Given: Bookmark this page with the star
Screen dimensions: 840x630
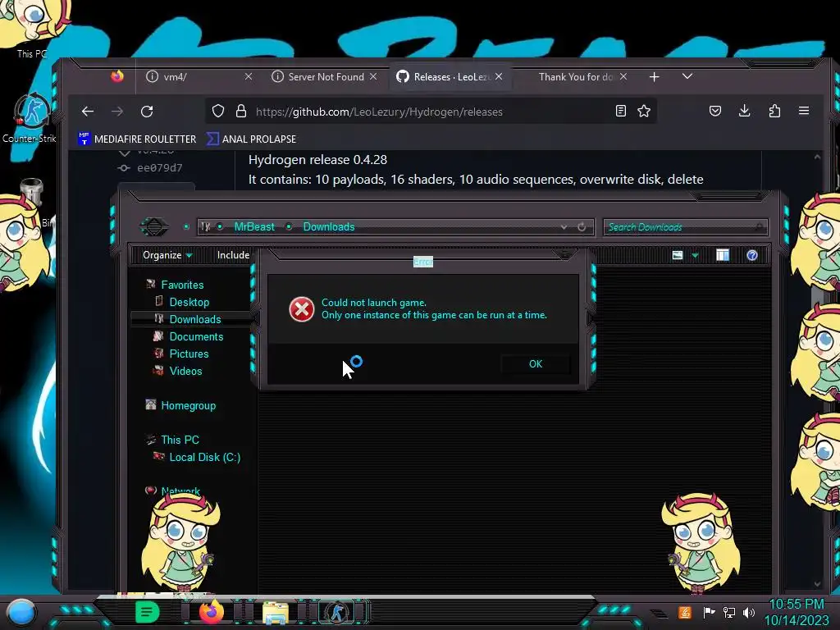Looking at the screenshot, I should click(644, 111).
